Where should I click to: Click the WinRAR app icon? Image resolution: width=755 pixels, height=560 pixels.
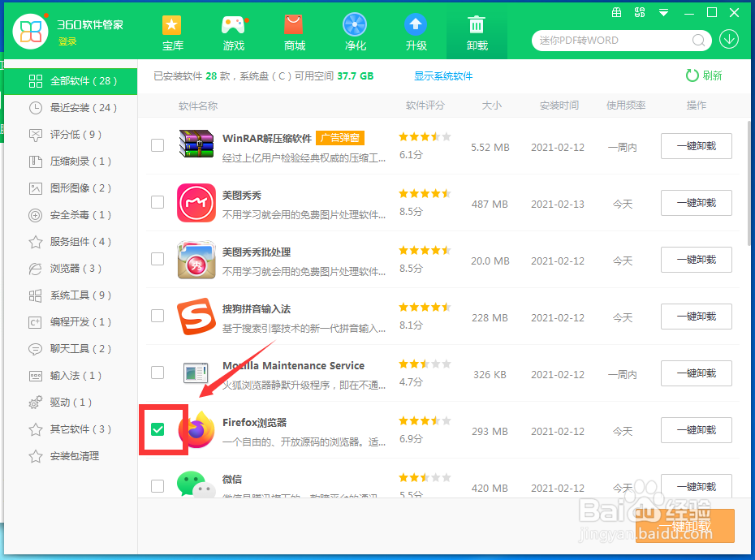pos(196,144)
